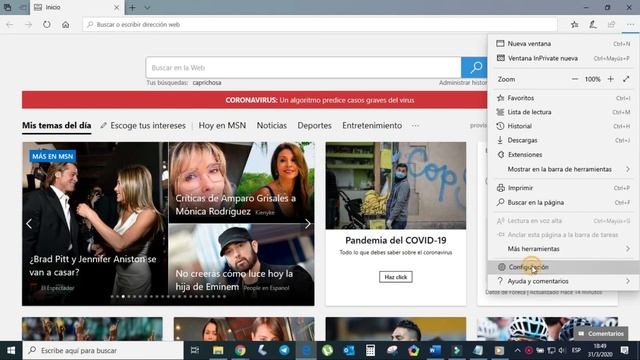Open Amparo Grisales article
Screen dimensions: 640x360
tap(242, 182)
